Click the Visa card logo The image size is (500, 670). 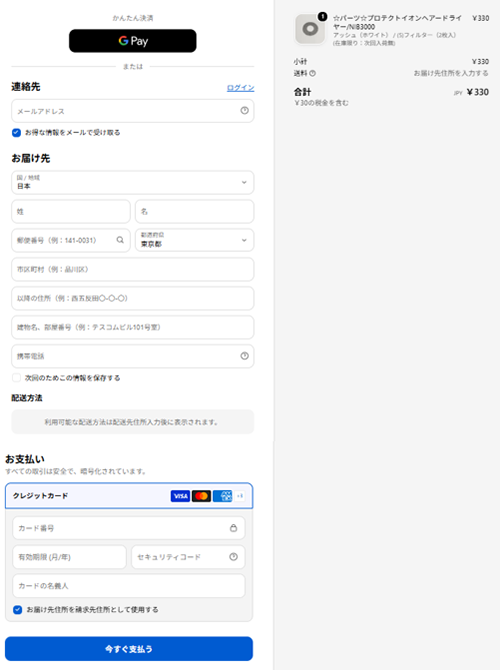(x=180, y=496)
